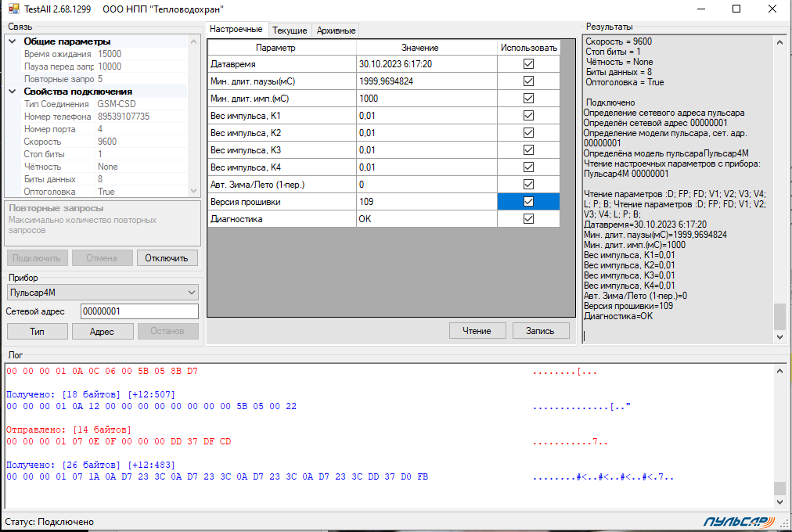Viewport: 792px width, 532px height.
Task: Click the Диагностика parameter name cell
Action: point(282,218)
